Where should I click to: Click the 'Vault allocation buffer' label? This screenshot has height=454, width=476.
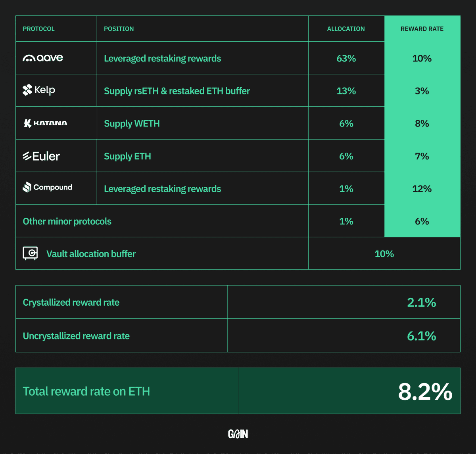pos(91,254)
